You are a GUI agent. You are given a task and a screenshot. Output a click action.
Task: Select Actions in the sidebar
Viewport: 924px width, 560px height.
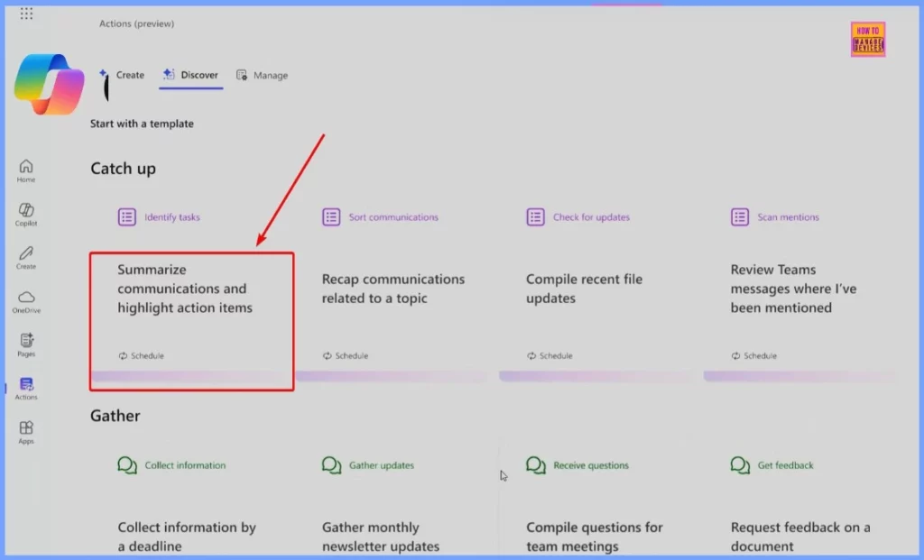click(26, 389)
